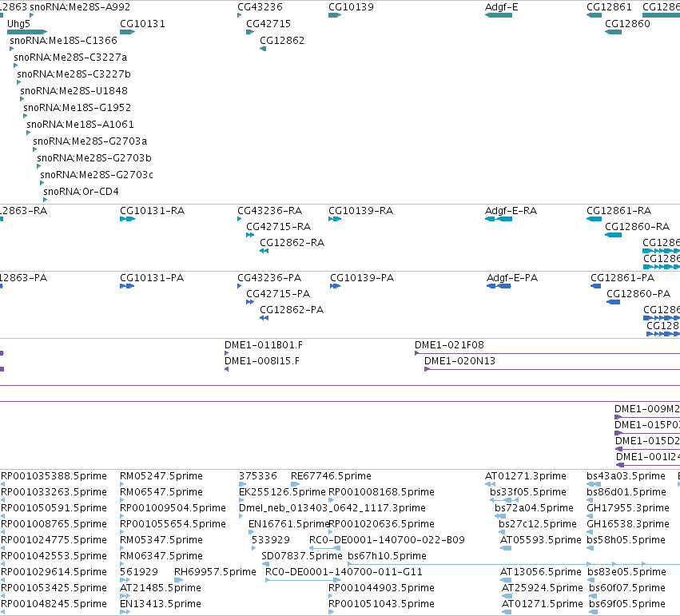Open the snoRNA:Me18S-C1366 label
The image size is (680, 616).
point(63,40)
